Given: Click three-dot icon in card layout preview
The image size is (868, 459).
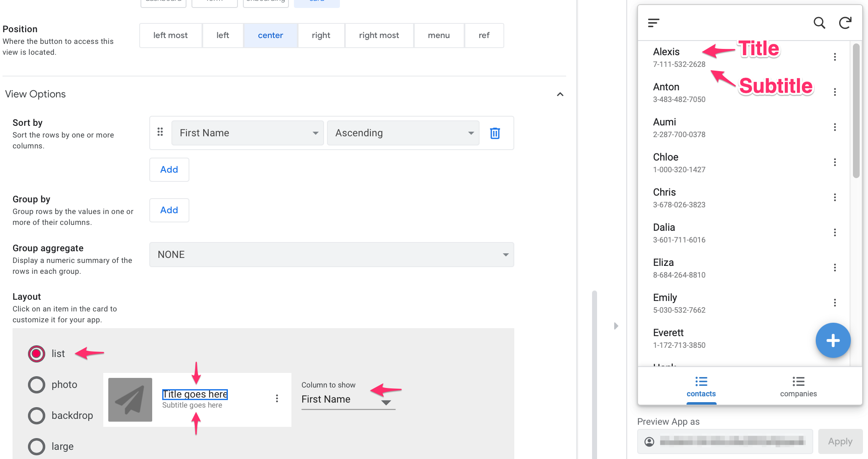Looking at the screenshot, I should pos(277,398).
